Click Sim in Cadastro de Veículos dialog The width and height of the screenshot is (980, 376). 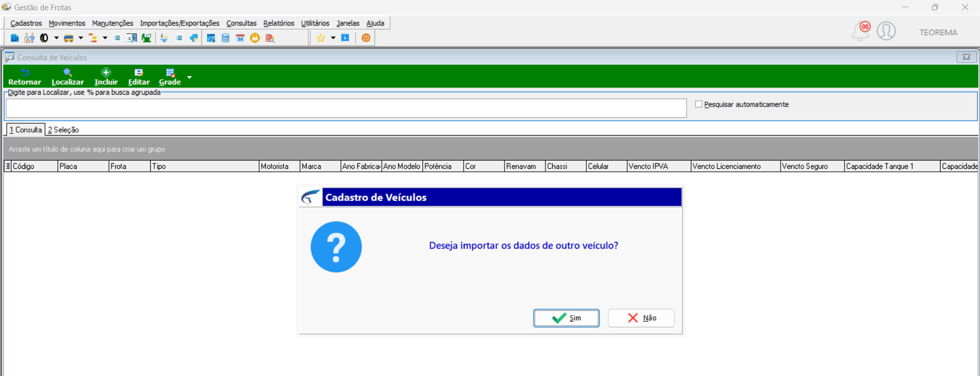click(x=566, y=318)
